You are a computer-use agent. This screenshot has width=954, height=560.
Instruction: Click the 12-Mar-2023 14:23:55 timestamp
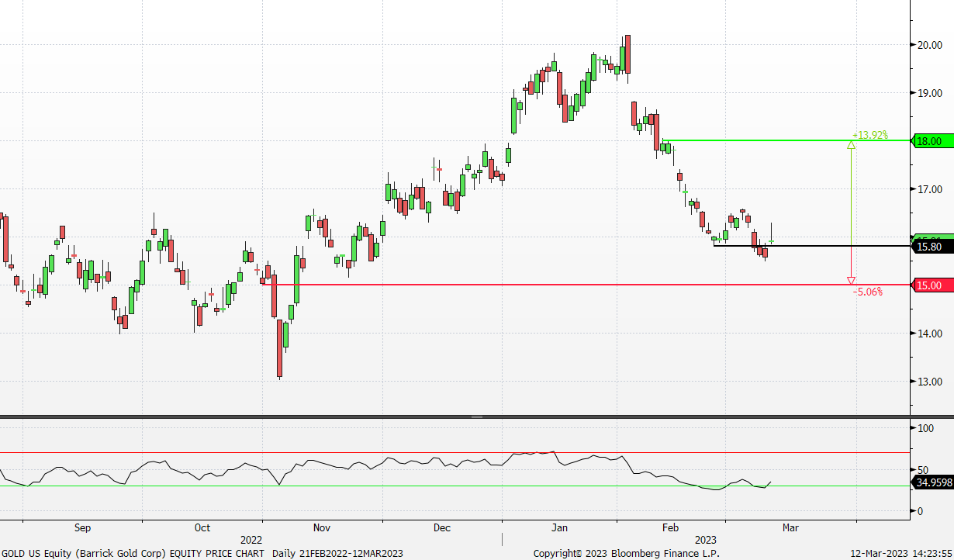[x=901, y=553]
